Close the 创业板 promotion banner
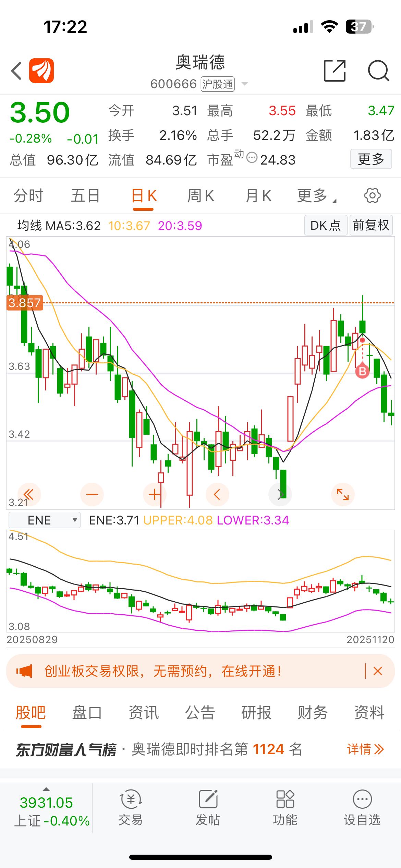This screenshot has width=401, height=868. click(378, 671)
